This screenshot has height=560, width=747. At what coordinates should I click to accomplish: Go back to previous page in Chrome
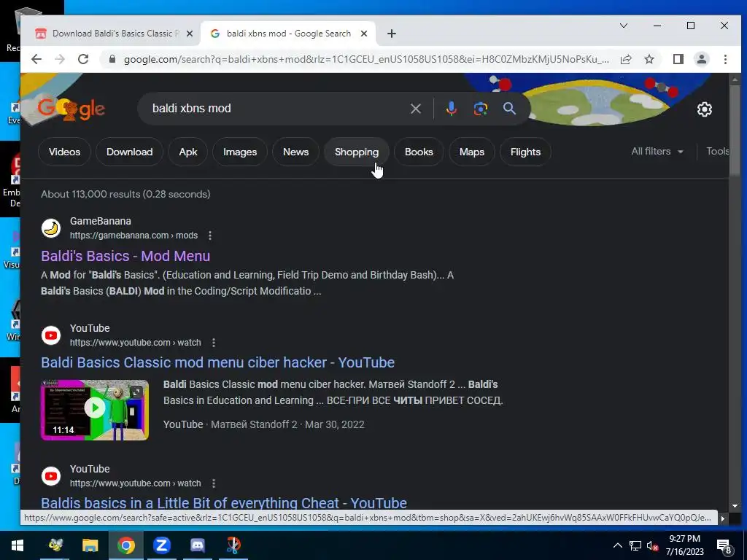[36, 59]
